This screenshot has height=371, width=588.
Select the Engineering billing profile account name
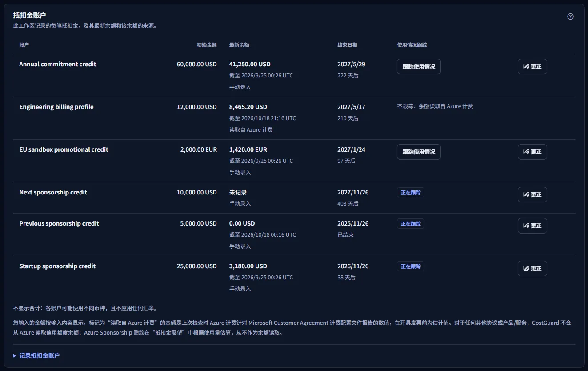(56, 107)
